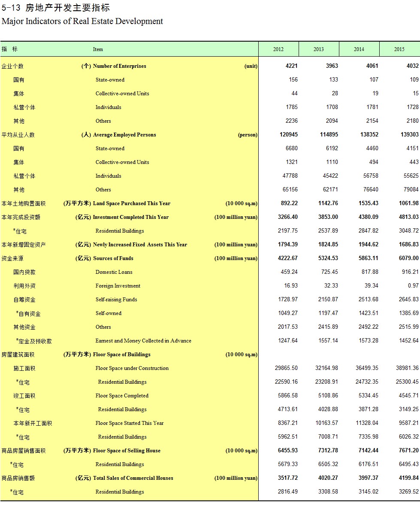
Task: Click the '(100 million yuan)' unit for Sources of Funds
Action: coord(236,258)
